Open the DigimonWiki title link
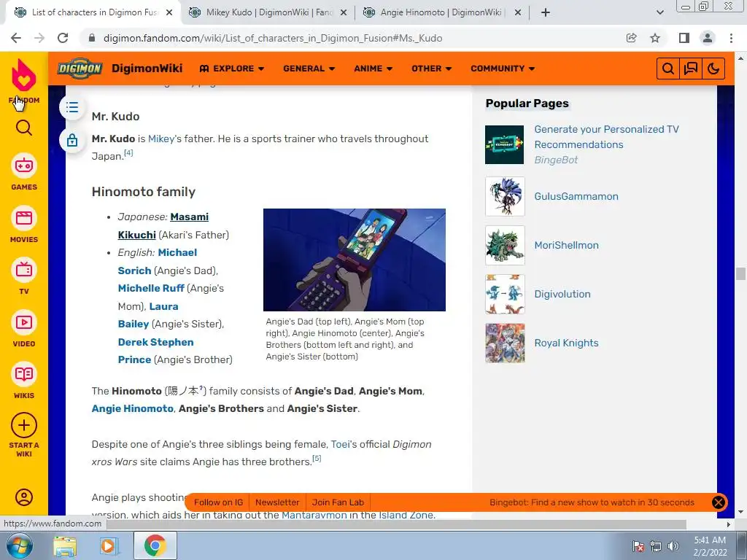Screen dimensions: 747x560 click(x=147, y=69)
